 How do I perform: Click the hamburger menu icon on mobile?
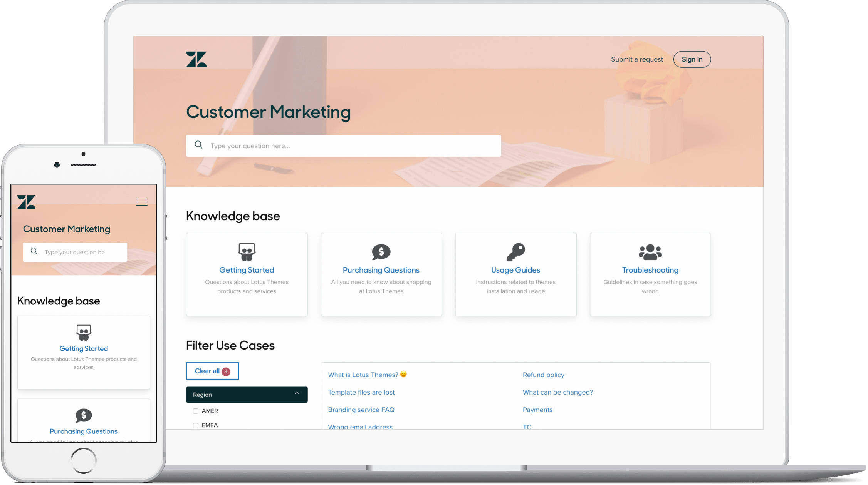[x=142, y=202]
